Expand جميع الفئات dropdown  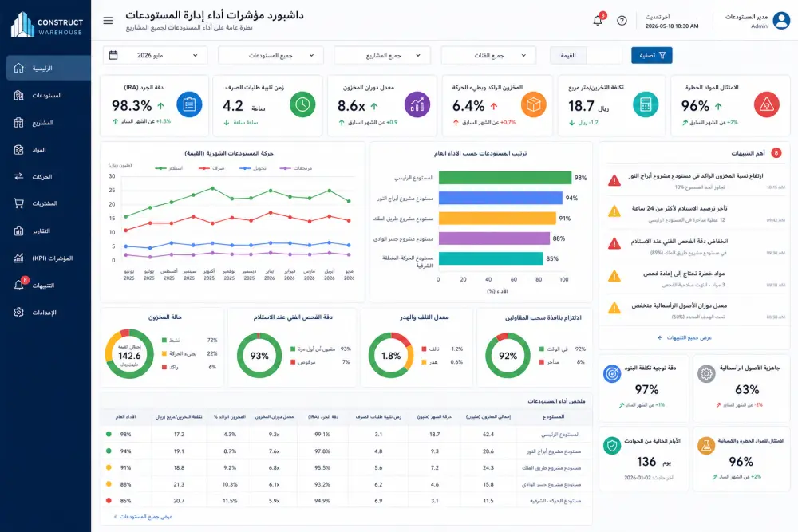(488, 56)
